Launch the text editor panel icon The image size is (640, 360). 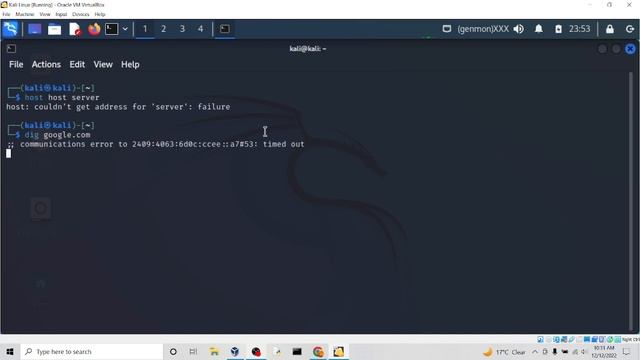click(75, 29)
